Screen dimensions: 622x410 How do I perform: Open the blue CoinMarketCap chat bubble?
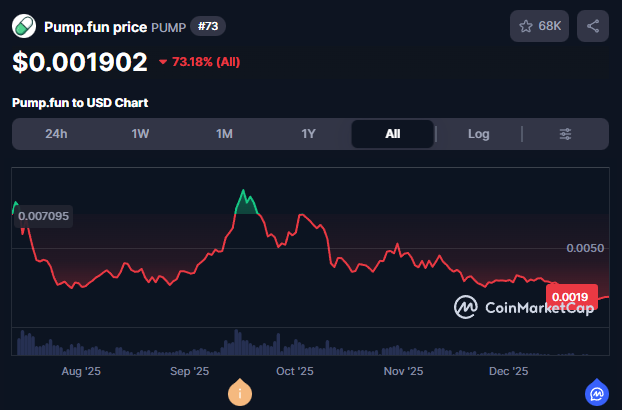pos(597,393)
